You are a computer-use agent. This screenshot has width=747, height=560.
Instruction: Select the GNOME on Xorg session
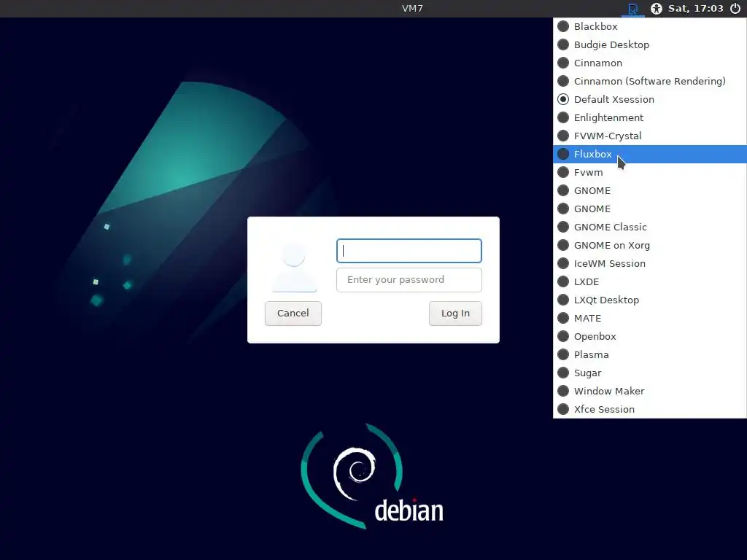650,245
